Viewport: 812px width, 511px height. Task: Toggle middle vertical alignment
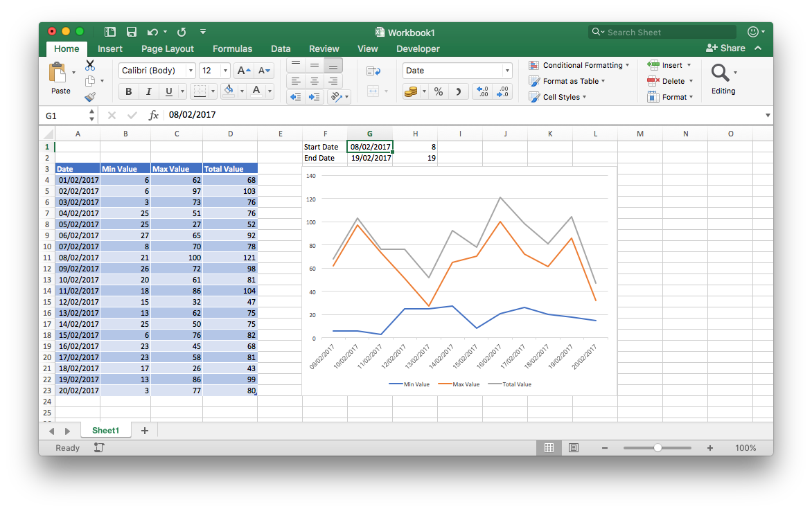315,65
